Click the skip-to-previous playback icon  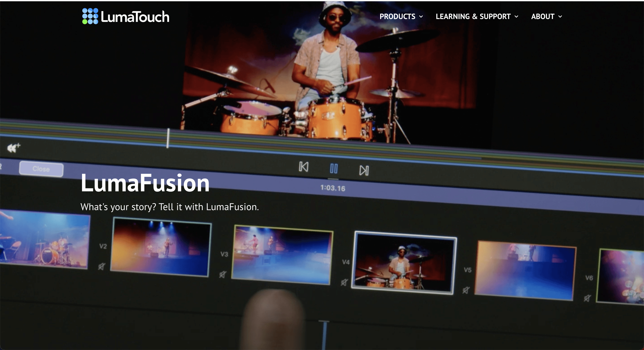(303, 167)
